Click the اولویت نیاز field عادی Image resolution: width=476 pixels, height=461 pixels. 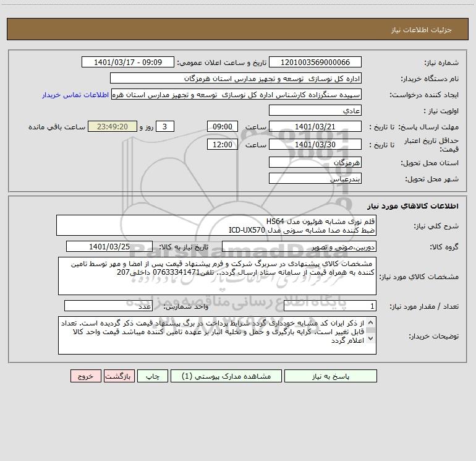click(x=315, y=110)
